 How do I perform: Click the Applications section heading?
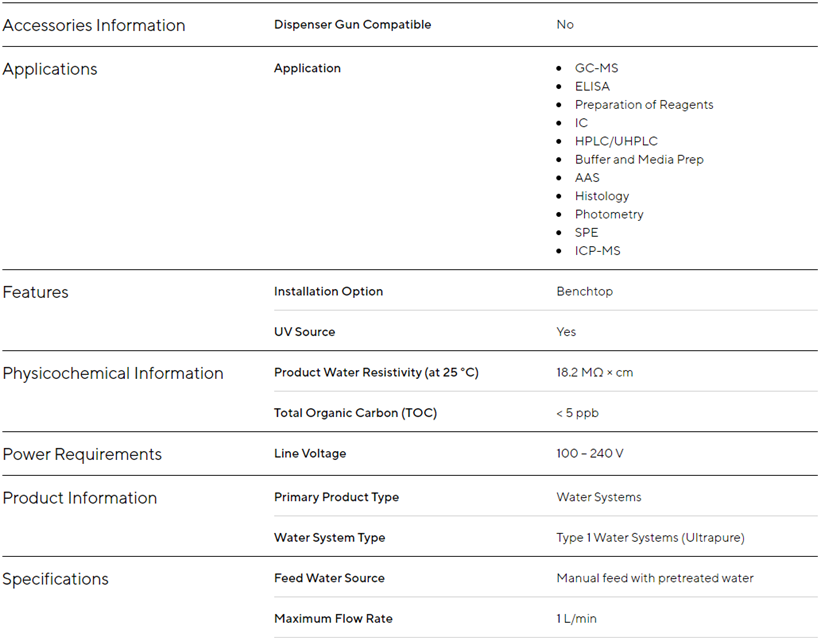click(50, 70)
